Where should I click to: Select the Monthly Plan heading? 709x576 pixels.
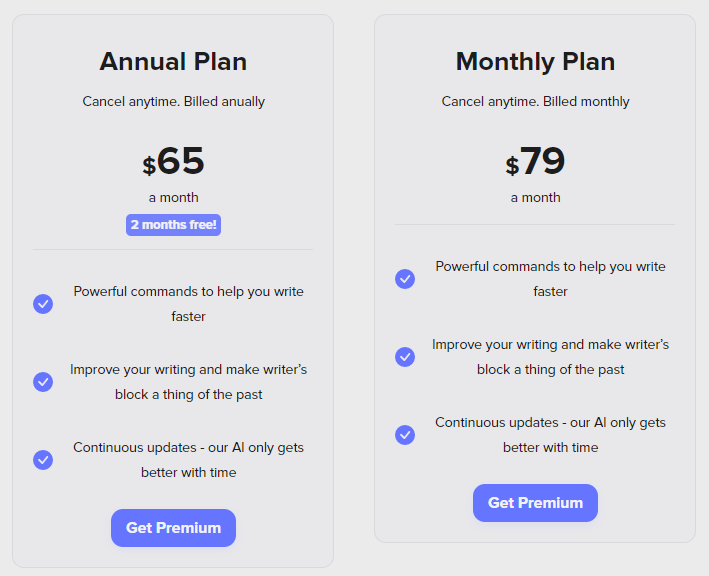pos(535,61)
